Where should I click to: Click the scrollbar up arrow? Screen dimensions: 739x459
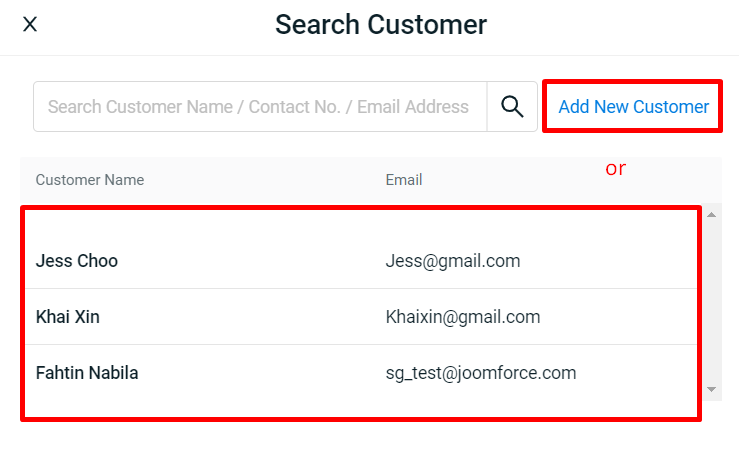[x=711, y=214]
